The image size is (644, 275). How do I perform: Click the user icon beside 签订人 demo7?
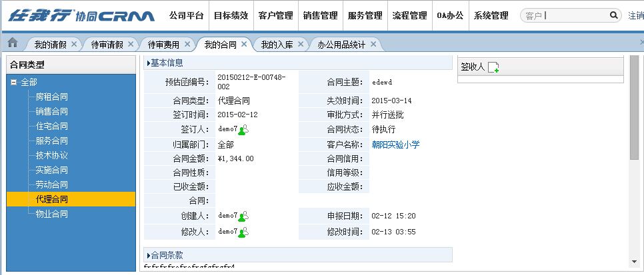[243, 129]
